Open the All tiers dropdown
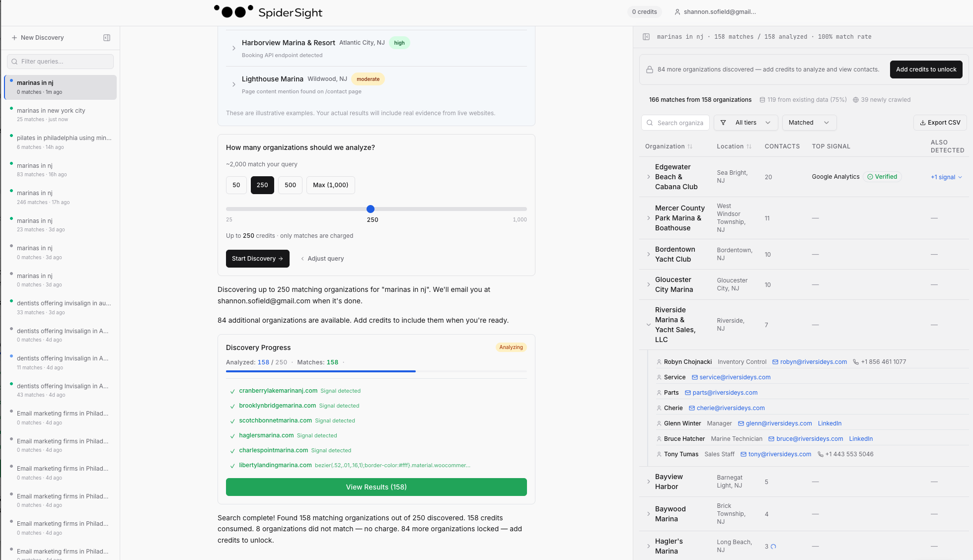The height and width of the screenshot is (560, 973). click(746, 123)
